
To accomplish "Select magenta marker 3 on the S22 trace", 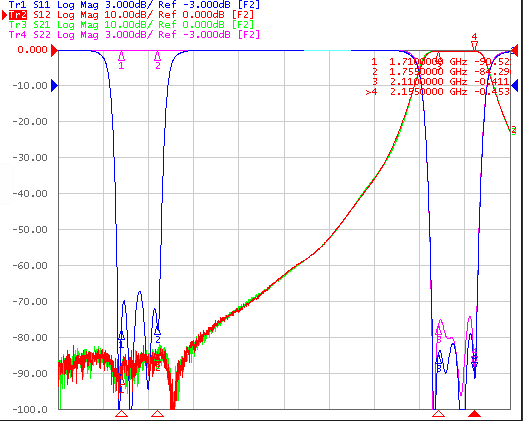I will click(x=439, y=335).
